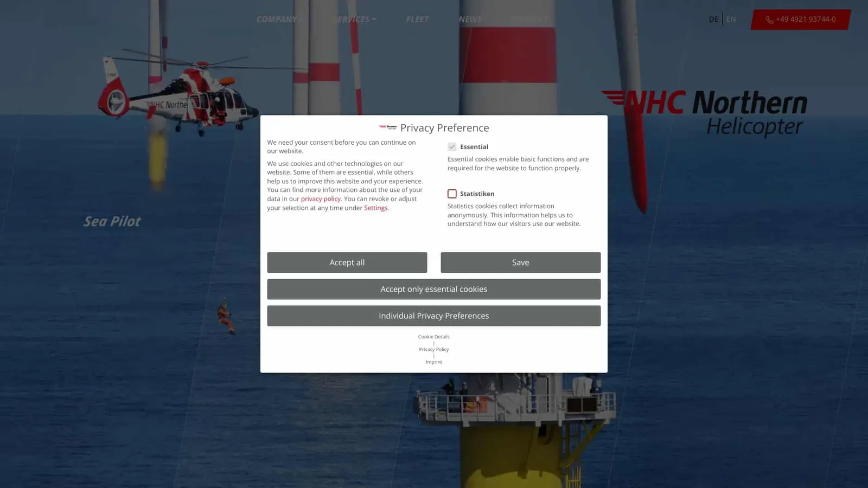Follow the red privacy policy link in text
Image resolution: width=868 pixels, height=488 pixels.
click(x=321, y=199)
